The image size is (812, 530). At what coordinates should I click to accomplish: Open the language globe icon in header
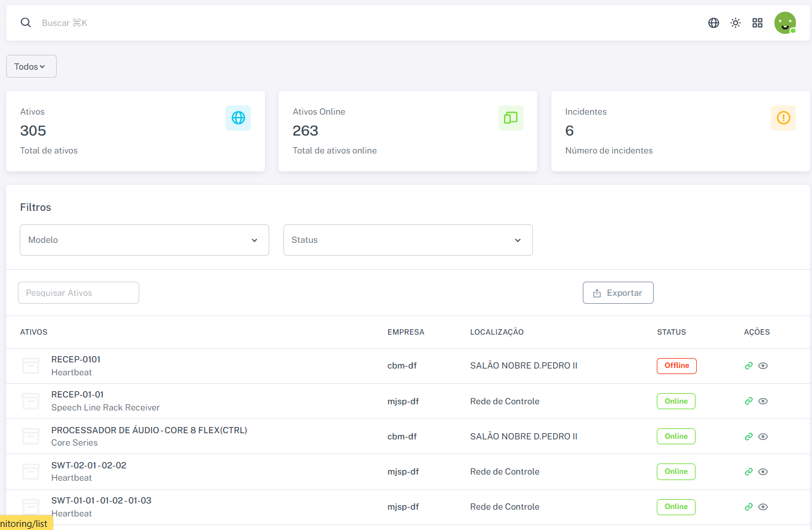(713, 23)
